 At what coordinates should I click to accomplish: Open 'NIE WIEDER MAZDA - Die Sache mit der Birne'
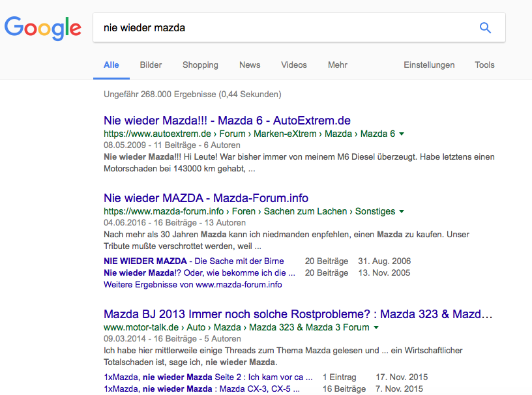tap(194, 261)
